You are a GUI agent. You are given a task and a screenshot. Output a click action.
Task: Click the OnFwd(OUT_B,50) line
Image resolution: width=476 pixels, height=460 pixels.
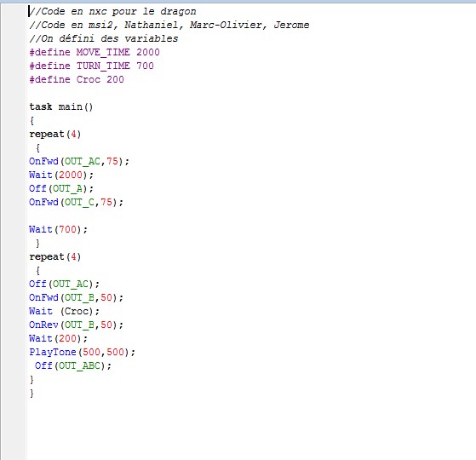point(76,297)
